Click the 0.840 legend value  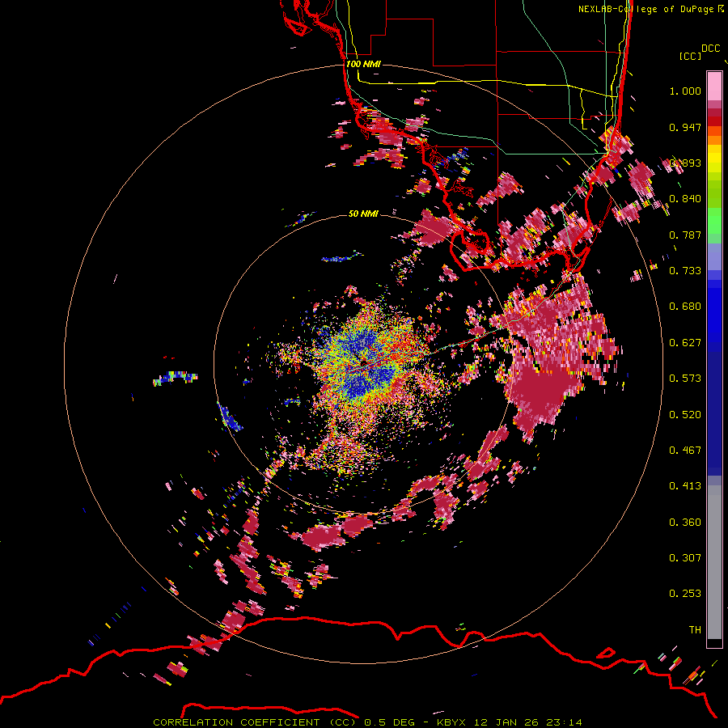point(685,199)
